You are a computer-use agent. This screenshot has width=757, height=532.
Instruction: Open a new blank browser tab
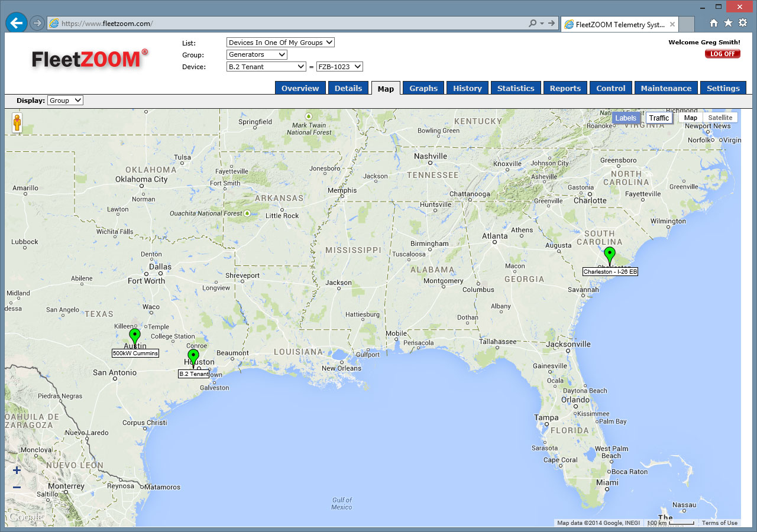(x=686, y=24)
